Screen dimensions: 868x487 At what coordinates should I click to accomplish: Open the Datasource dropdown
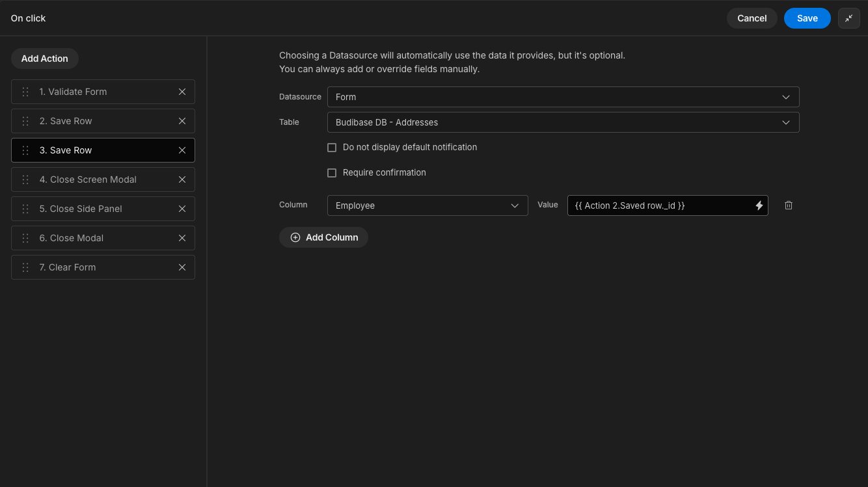click(563, 97)
